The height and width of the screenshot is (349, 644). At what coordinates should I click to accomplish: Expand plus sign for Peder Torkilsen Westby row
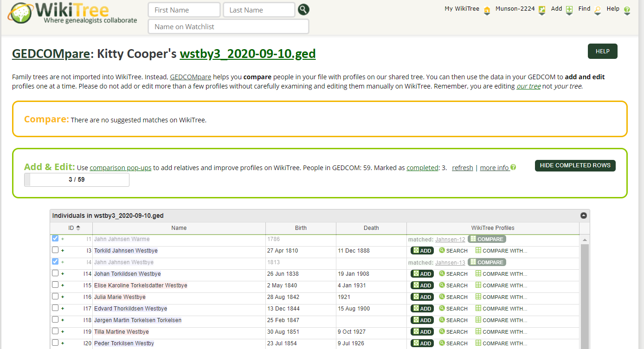63,343
